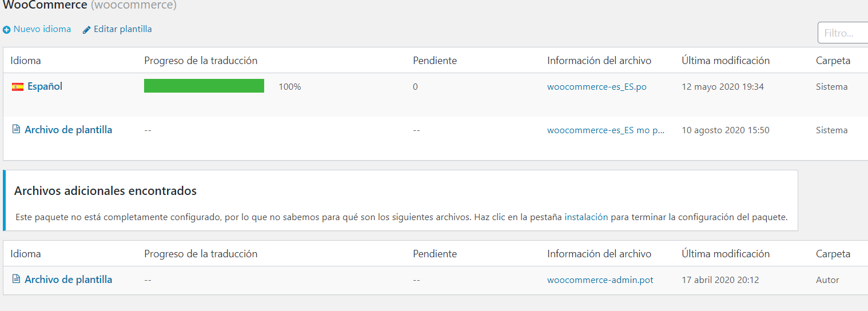
Task: Open the Editar plantilla link
Action: tap(123, 29)
